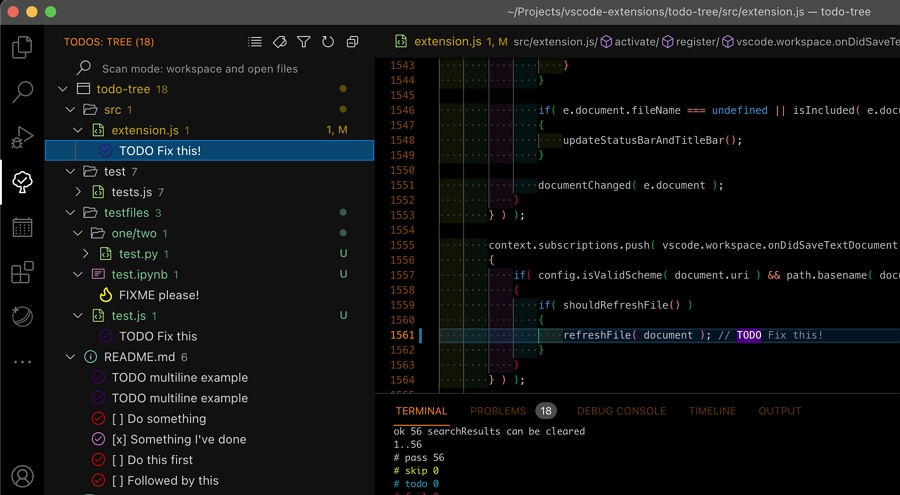Click the register symbol icon in breadcrumb
Image resolution: width=900 pixels, height=495 pixels.
(668, 41)
